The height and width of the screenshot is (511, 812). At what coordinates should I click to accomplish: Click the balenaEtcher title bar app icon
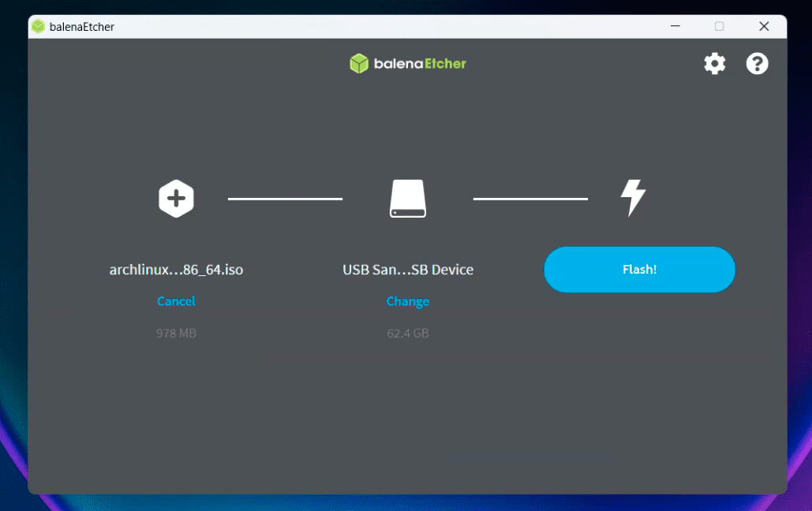[38, 26]
